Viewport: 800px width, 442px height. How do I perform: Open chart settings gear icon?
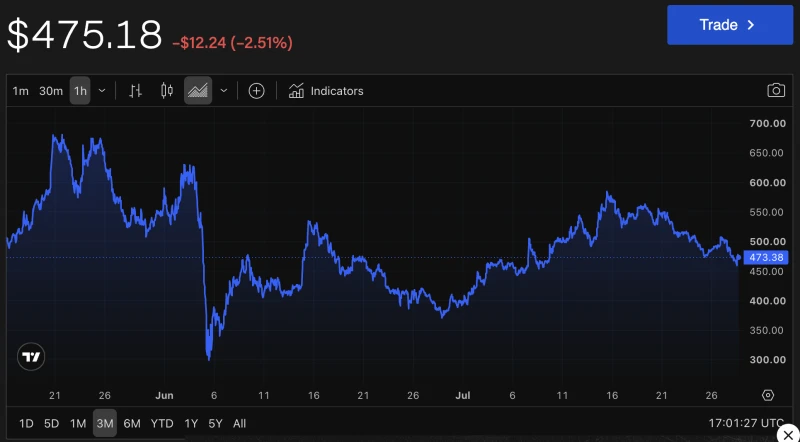768,395
